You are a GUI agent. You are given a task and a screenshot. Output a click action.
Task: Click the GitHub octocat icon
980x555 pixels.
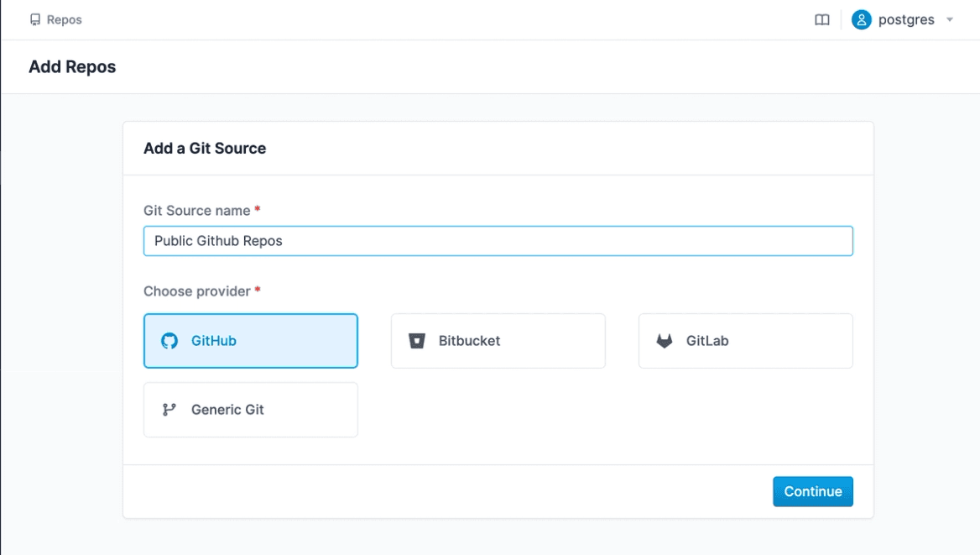(170, 340)
